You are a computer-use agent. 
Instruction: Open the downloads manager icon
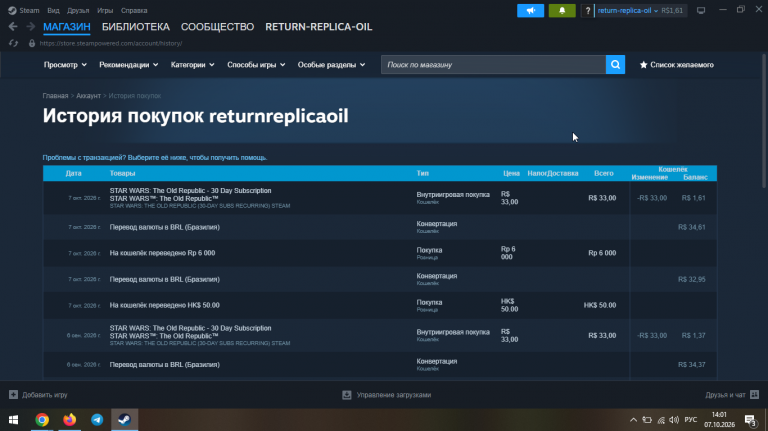click(347, 395)
